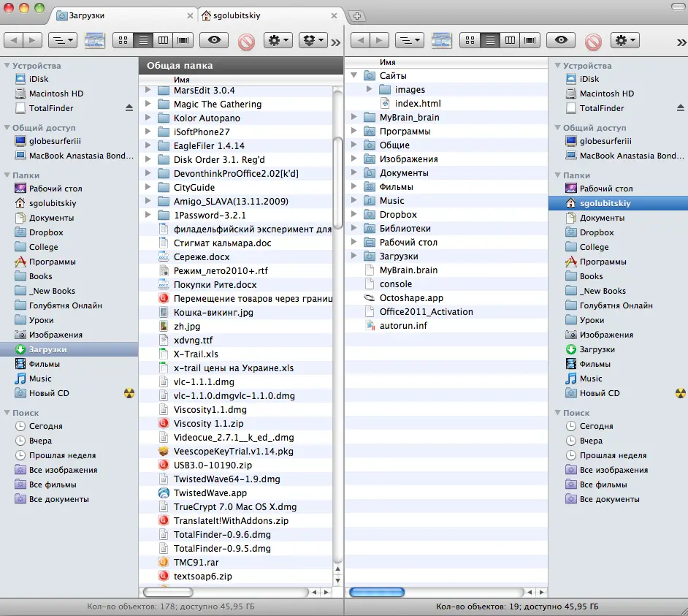Click the red prohibition icon in sgolubitskiy toolbar
Screen dimensions: 688x616
[x=593, y=41]
